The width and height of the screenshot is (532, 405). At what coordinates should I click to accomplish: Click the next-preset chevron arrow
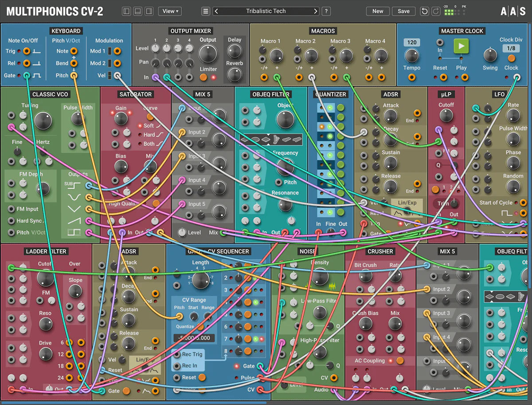tap(315, 11)
